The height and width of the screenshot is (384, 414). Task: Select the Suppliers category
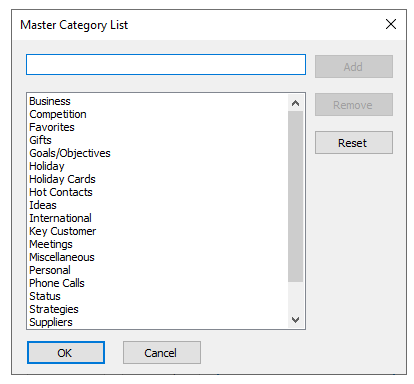pos(51,322)
